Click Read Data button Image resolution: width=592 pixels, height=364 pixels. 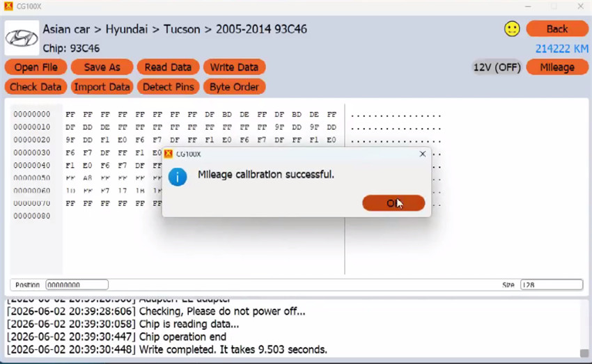[168, 67]
